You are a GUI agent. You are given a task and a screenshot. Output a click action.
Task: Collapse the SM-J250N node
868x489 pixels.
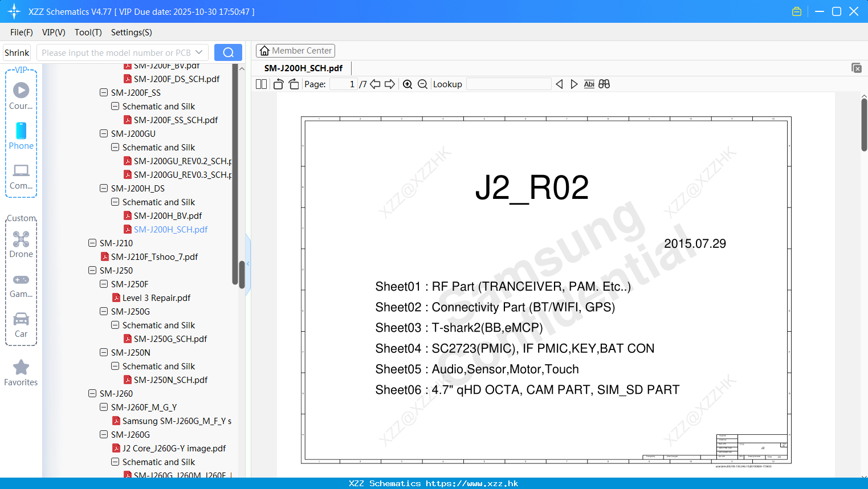pos(104,352)
